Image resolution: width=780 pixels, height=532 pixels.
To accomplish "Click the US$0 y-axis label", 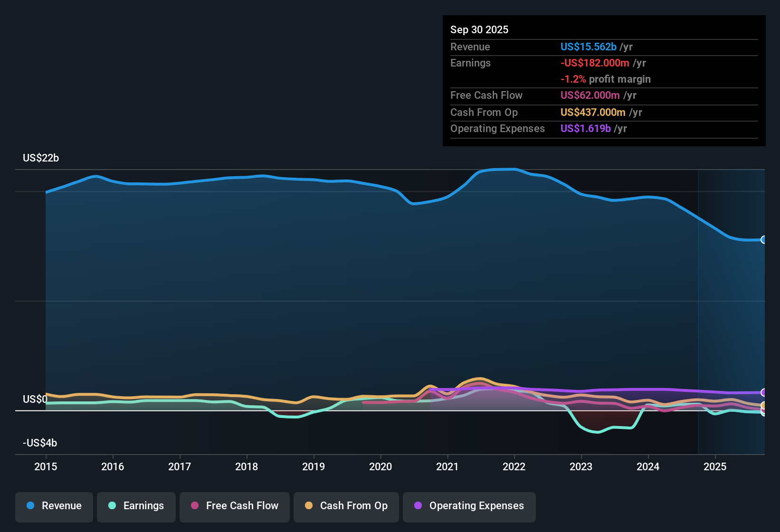I will click(x=35, y=399).
